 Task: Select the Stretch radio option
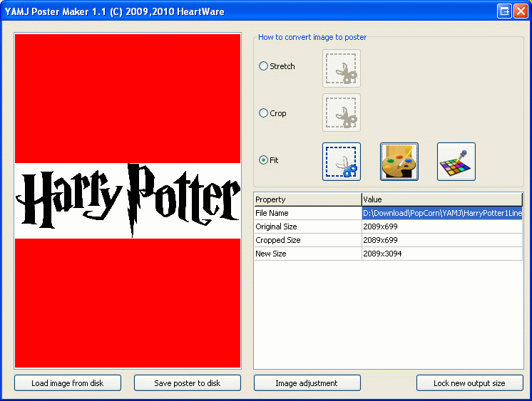[277, 66]
